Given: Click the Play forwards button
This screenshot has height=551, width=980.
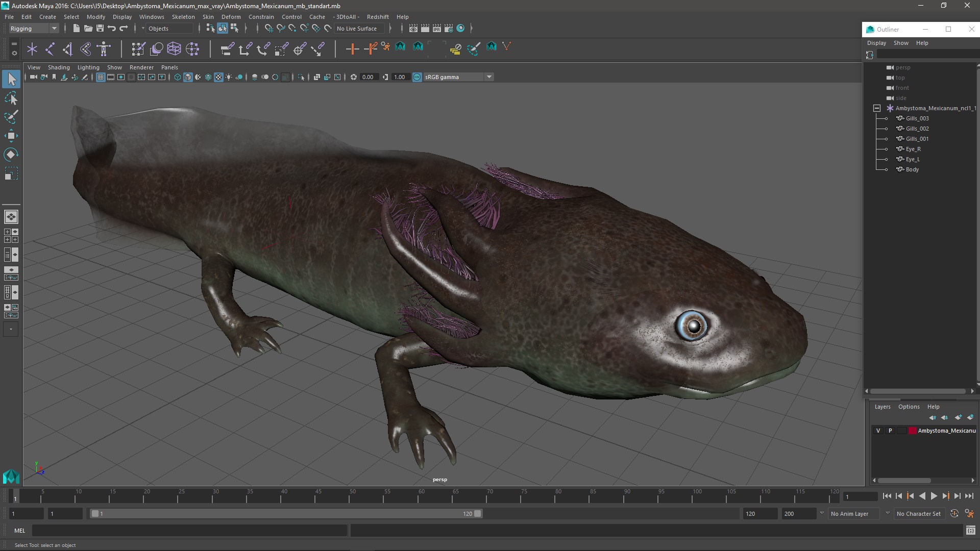Looking at the screenshot, I should 934,496.
